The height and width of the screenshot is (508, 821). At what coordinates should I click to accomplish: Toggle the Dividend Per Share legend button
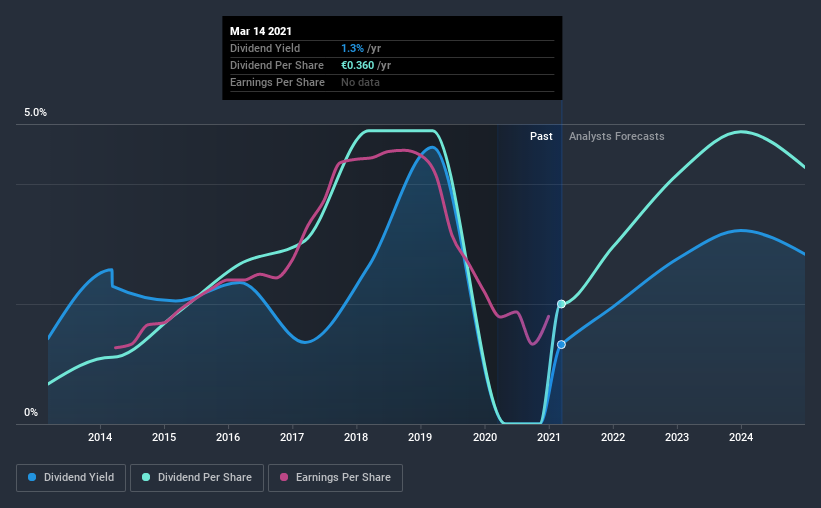click(x=197, y=478)
